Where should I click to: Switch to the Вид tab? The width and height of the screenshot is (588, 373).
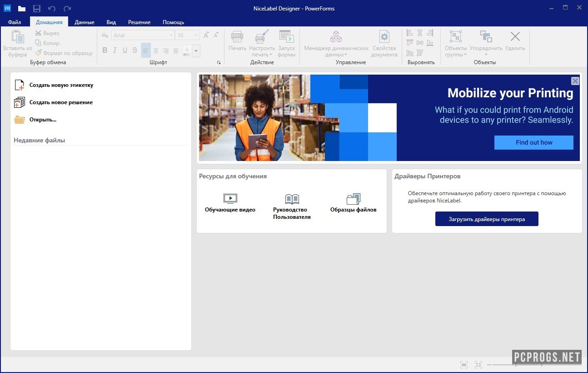[111, 22]
